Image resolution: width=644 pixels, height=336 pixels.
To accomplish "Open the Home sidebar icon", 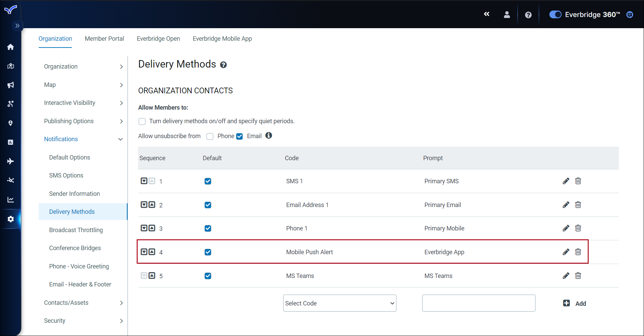I will pos(11,47).
